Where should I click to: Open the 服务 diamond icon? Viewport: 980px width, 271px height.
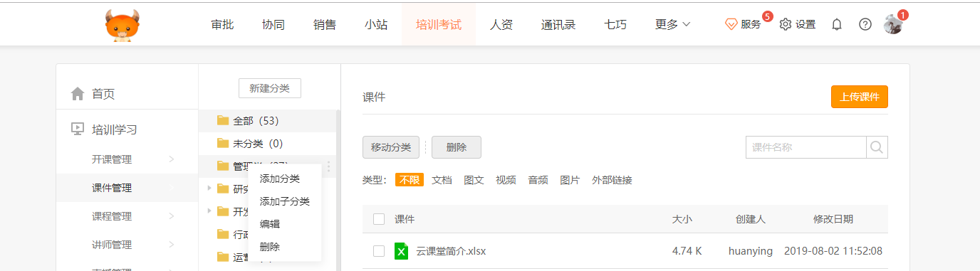731,24
